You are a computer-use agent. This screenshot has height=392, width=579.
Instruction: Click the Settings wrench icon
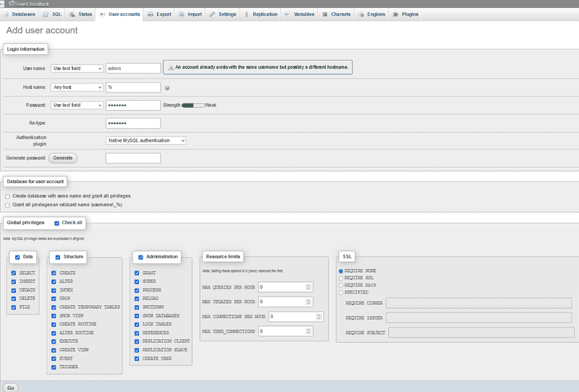pos(212,14)
